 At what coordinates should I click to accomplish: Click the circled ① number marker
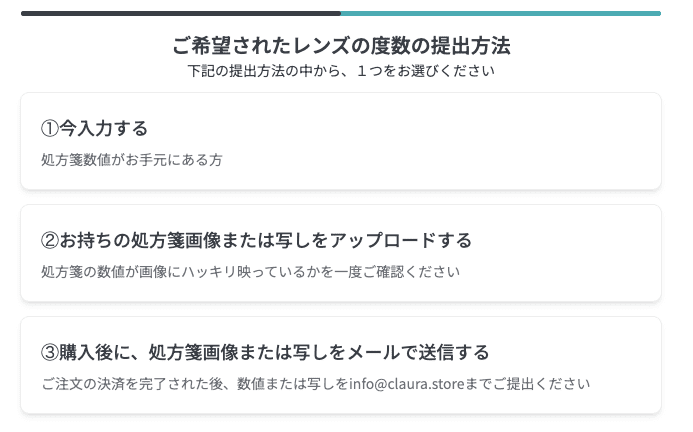50,129
